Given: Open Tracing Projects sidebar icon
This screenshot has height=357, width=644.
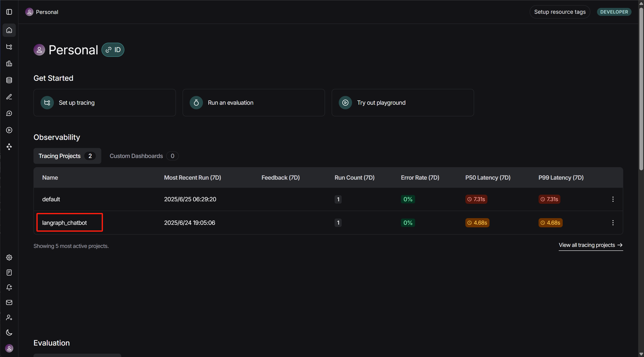Looking at the screenshot, I should [9, 47].
